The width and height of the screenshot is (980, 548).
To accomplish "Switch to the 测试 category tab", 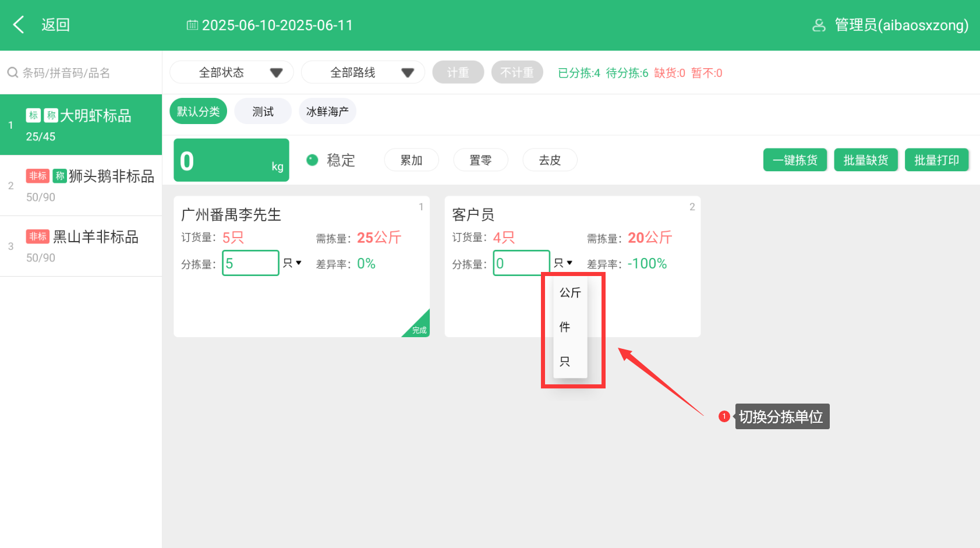I will click(x=263, y=111).
